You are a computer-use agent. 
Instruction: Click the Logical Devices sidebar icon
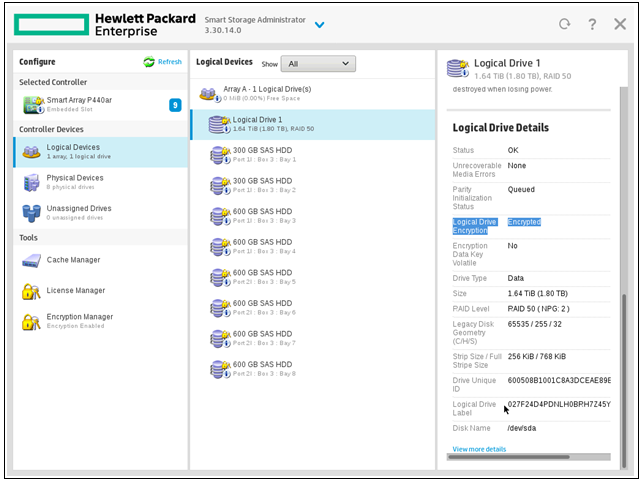pos(31,152)
